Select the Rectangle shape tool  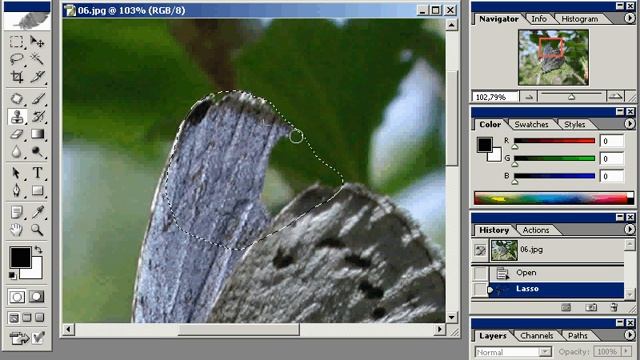point(37,191)
